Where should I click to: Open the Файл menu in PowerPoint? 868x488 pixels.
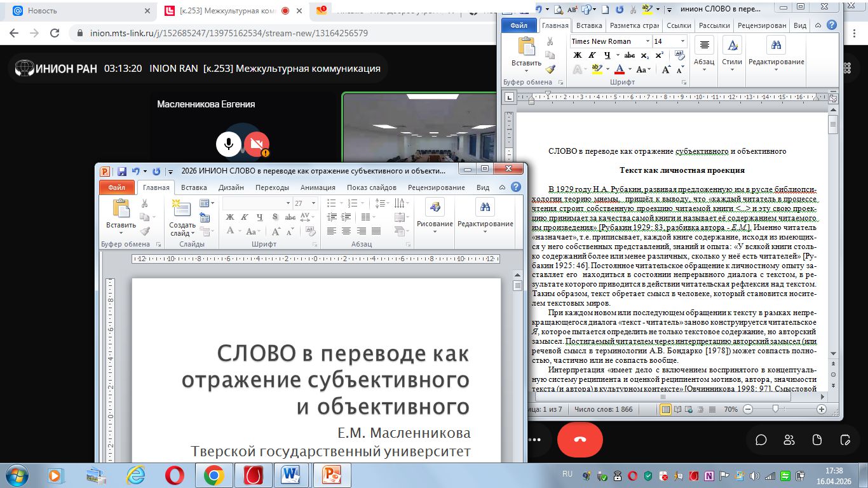tap(117, 187)
